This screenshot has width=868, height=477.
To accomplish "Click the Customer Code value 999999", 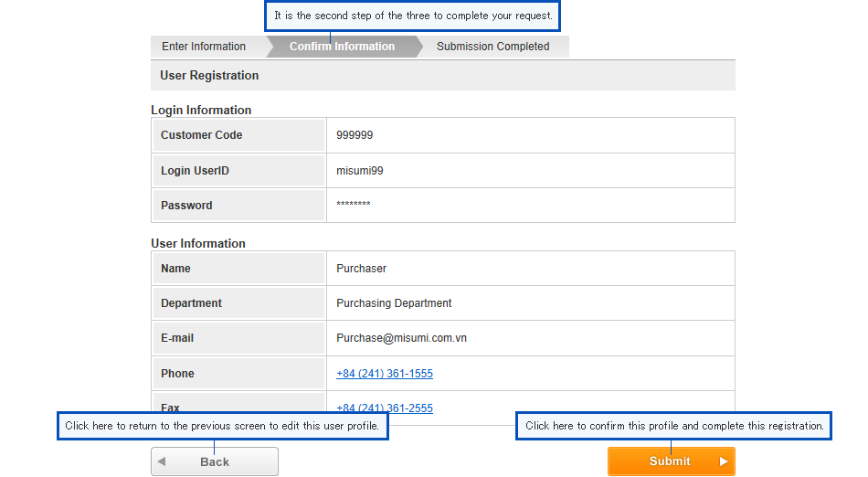I will 355,135.
